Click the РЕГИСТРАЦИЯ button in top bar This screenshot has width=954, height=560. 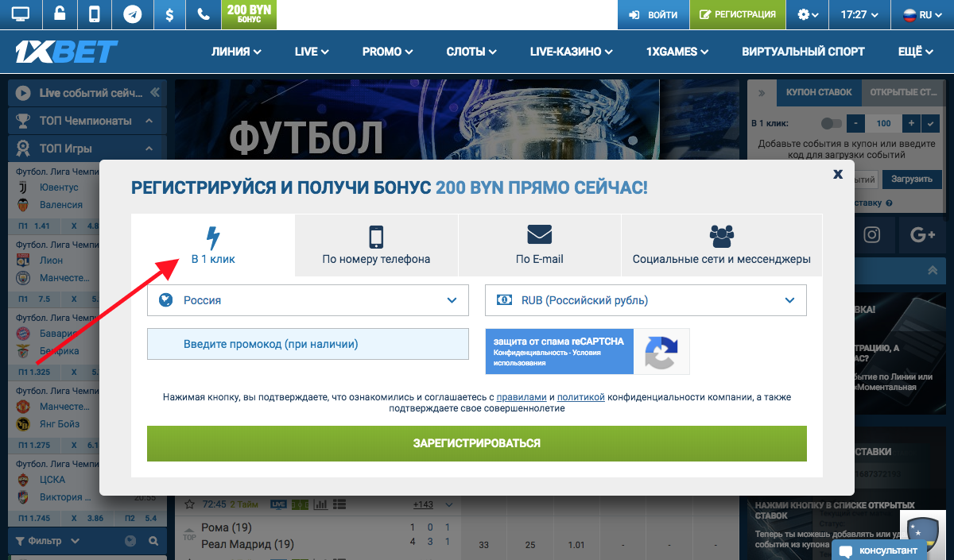tap(737, 14)
